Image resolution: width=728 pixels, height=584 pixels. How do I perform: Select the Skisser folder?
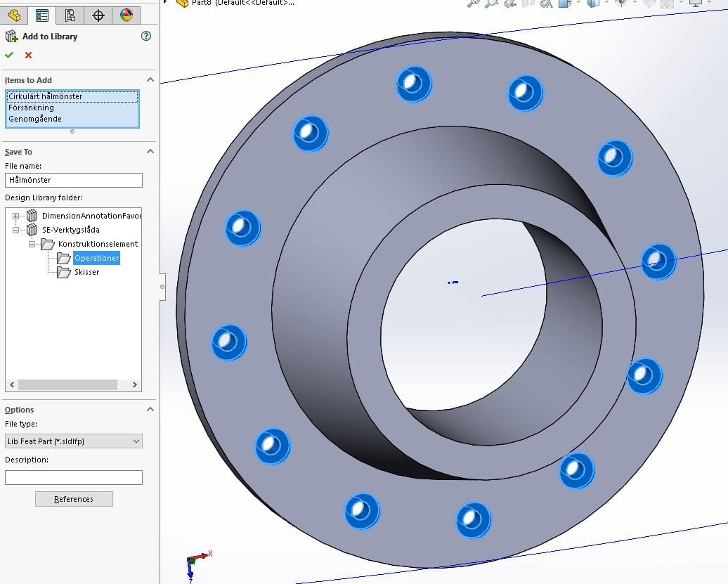pos(86,272)
